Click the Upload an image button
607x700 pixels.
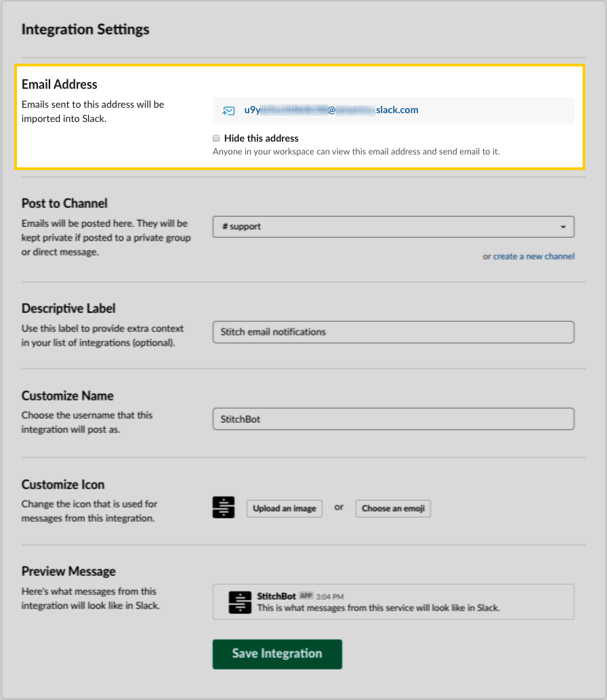(284, 508)
